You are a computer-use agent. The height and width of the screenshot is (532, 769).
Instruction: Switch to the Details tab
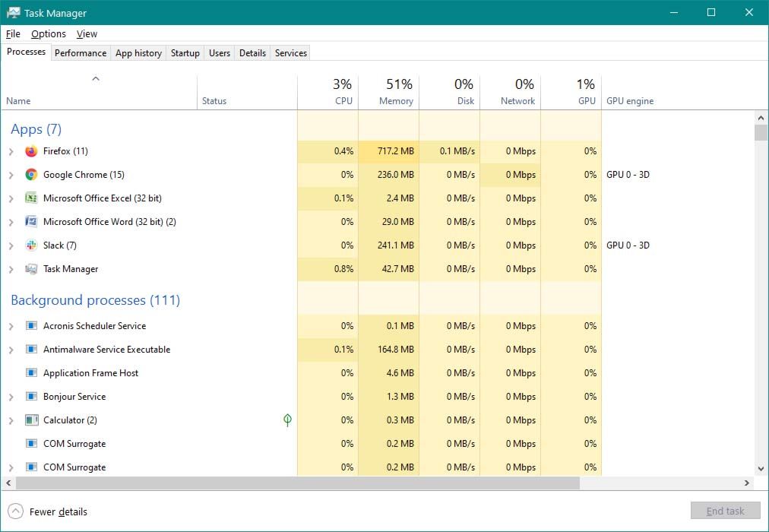click(x=252, y=53)
